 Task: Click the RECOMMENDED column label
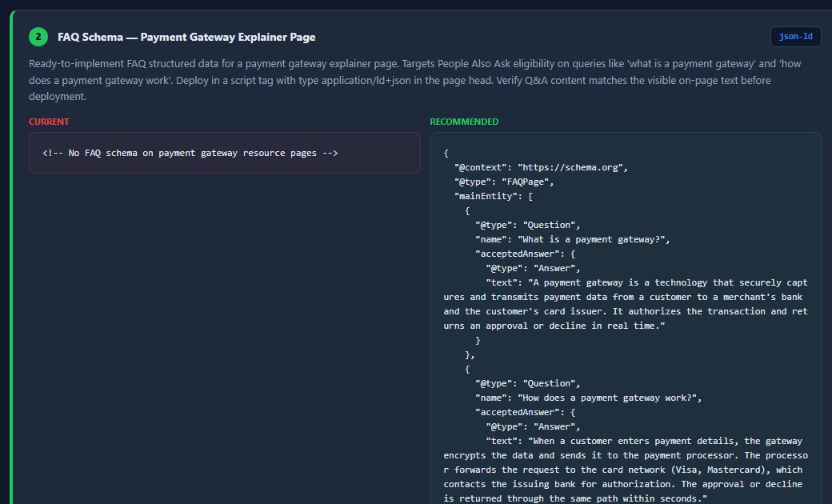464,122
